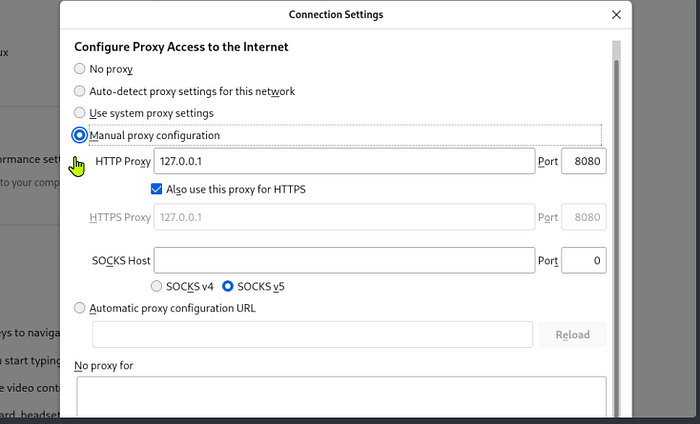The width and height of the screenshot is (700, 424).
Task: Choose Automatic proxy configuration URL option
Action: [x=79, y=308]
